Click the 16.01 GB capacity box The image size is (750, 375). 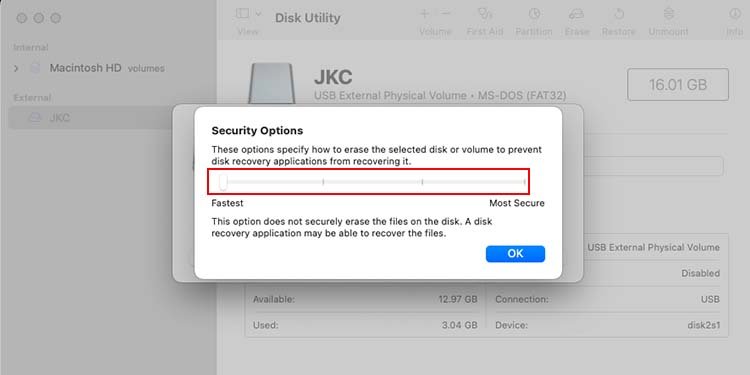click(x=678, y=85)
